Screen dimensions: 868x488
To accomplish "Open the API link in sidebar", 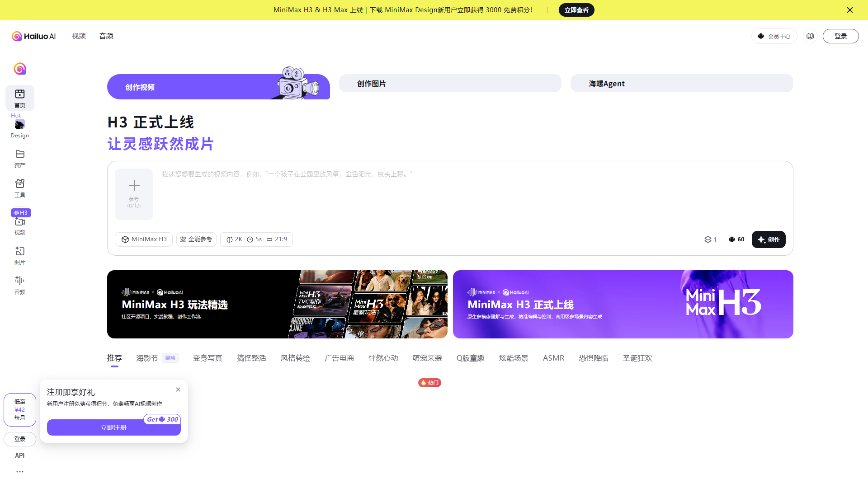I will coord(20,455).
